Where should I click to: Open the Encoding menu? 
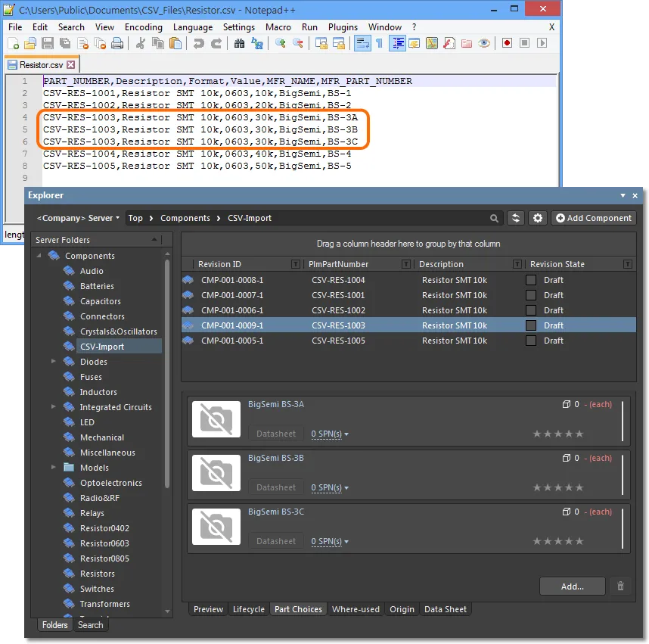click(144, 27)
